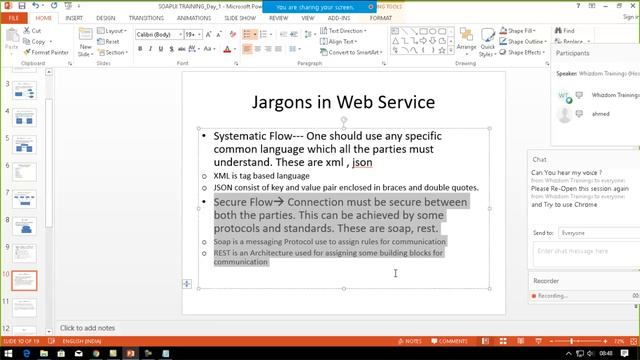
Task: Click Shape Outline button
Action: (x=523, y=41)
